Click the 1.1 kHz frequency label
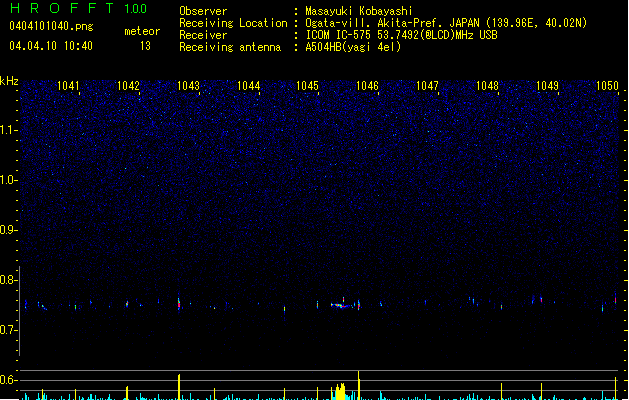The image size is (629, 400). tap(8, 130)
